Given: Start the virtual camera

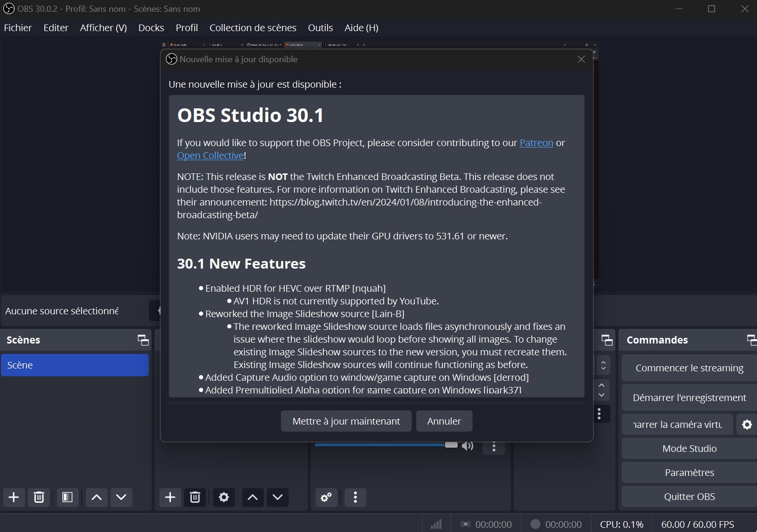Looking at the screenshot, I should (x=677, y=425).
